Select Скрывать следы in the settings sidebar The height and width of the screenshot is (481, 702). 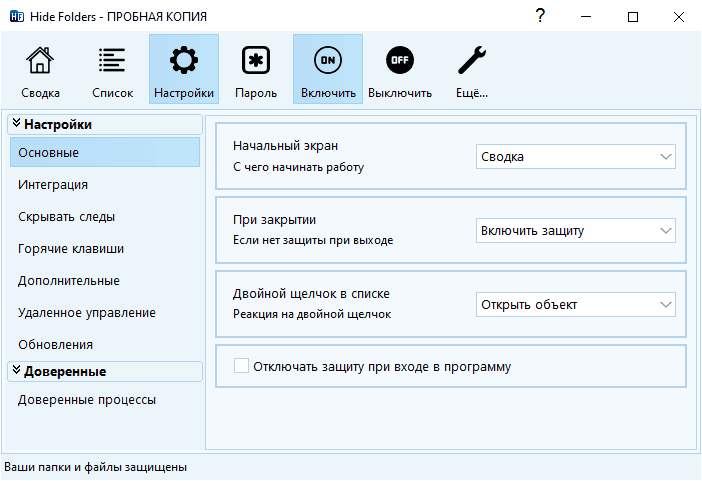tap(105, 216)
